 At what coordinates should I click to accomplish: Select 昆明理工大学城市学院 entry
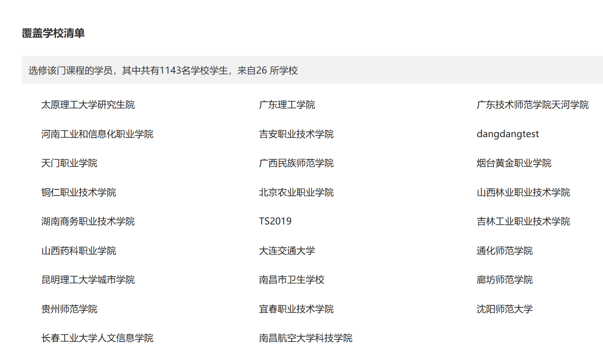pos(88,280)
